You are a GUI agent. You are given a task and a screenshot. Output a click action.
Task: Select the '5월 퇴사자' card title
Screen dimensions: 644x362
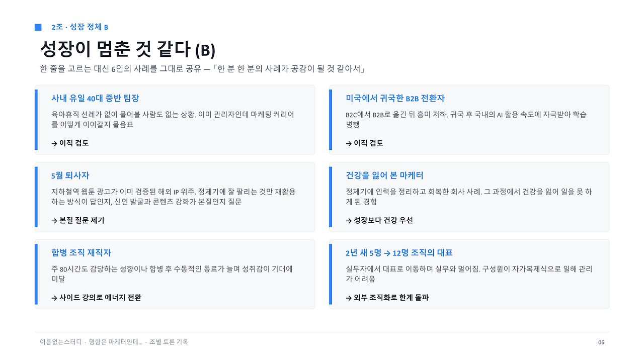70,175
